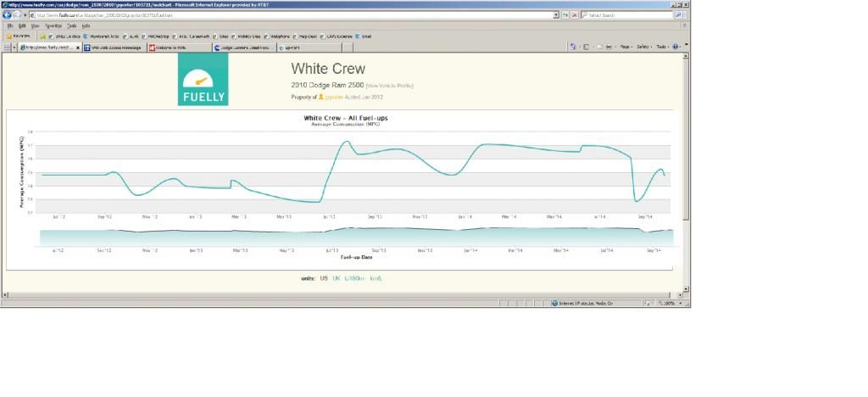This screenshot has height=397, width=868.
Task: Switch units to UK
Action: 337,278
